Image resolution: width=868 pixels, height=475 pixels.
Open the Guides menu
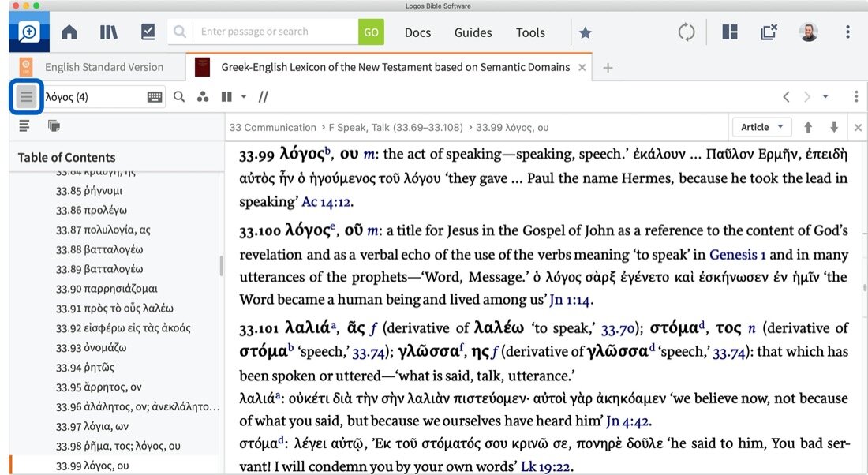[x=473, y=32]
